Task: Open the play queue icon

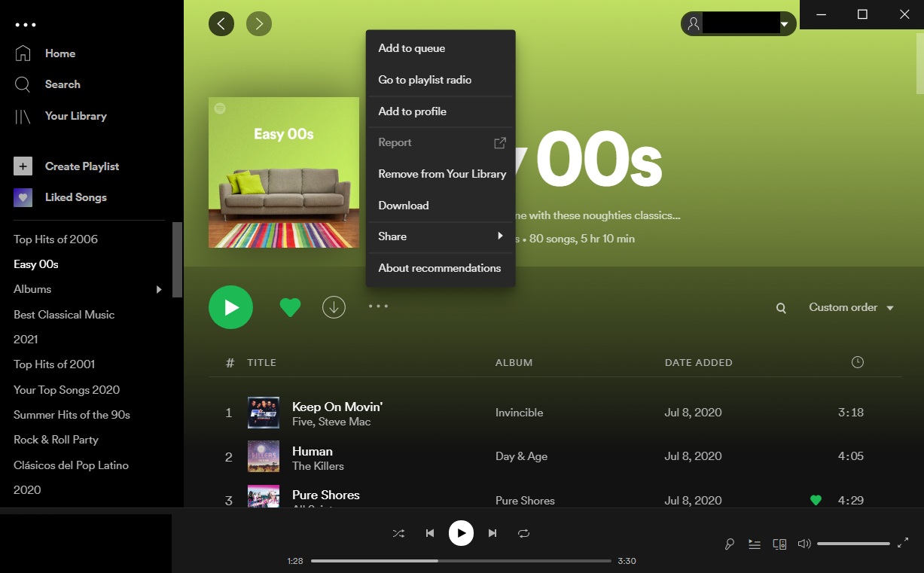Action: point(755,544)
